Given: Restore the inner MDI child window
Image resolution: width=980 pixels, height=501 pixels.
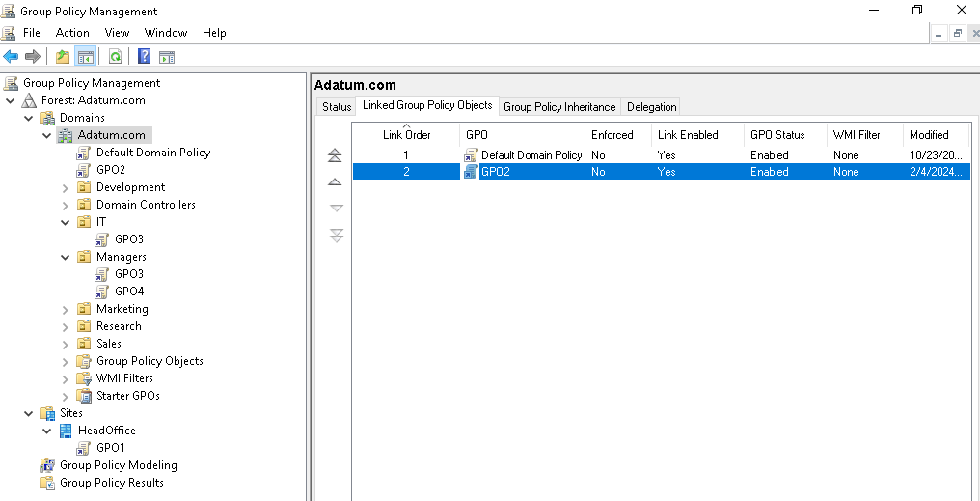Looking at the screenshot, I should tap(957, 34).
